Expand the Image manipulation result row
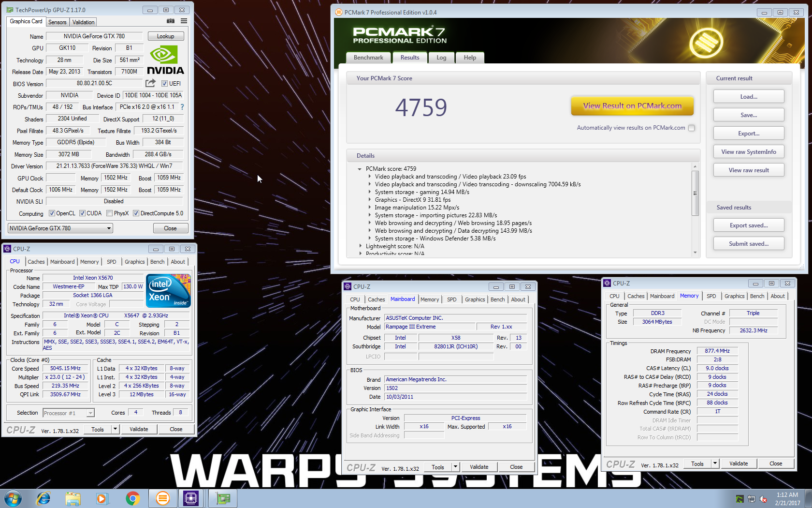The image size is (812, 508). [x=370, y=208]
